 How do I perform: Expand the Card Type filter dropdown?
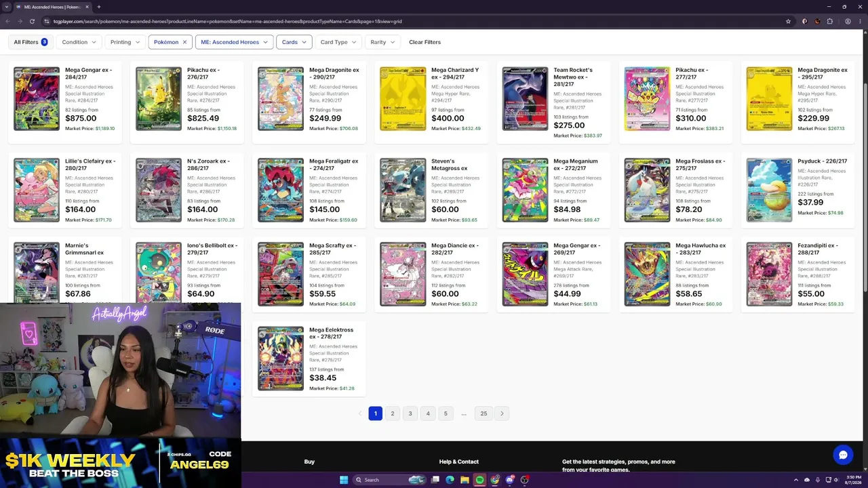[x=338, y=42]
